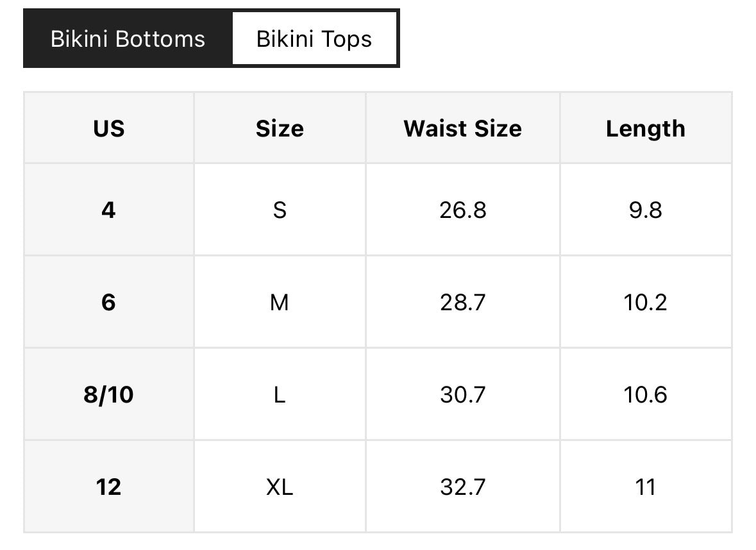Click the M size cell
Screen dimensions: 756x550
(280, 302)
